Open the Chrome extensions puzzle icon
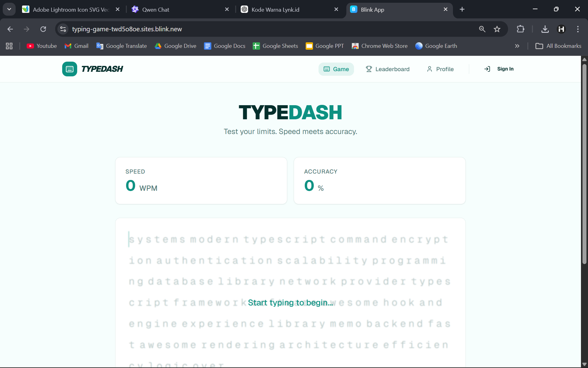The height and width of the screenshot is (368, 588). pyautogui.click(x=520, y=29)
